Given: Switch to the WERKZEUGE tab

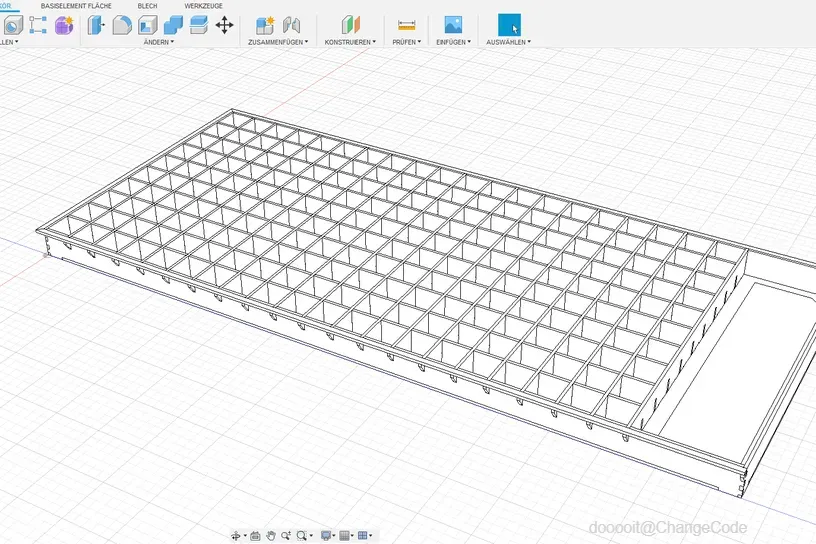Looking at the screenshot, I should [x=203, y=6].
